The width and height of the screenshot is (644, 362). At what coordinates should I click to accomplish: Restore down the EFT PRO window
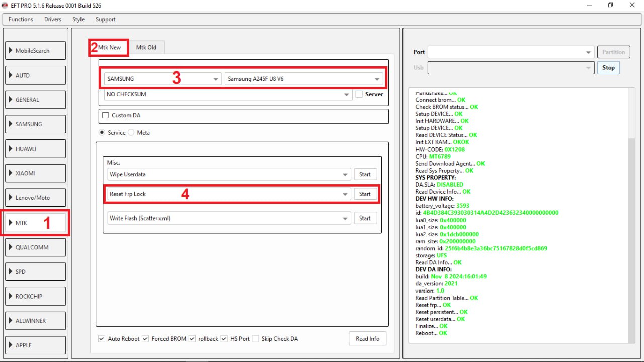(x=610, y=5)
